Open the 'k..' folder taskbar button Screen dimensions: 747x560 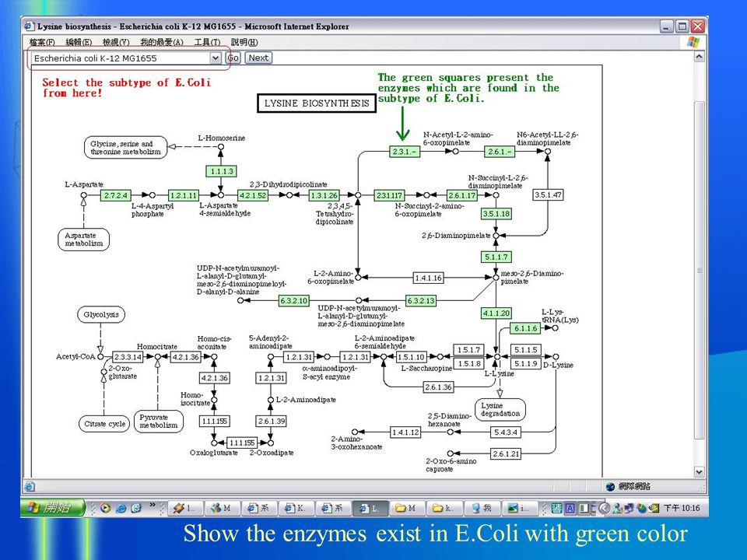(445, 508)
